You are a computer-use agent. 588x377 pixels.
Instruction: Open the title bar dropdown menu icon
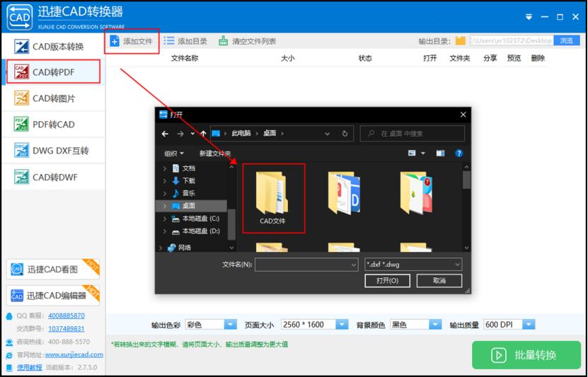click(529, 17)
